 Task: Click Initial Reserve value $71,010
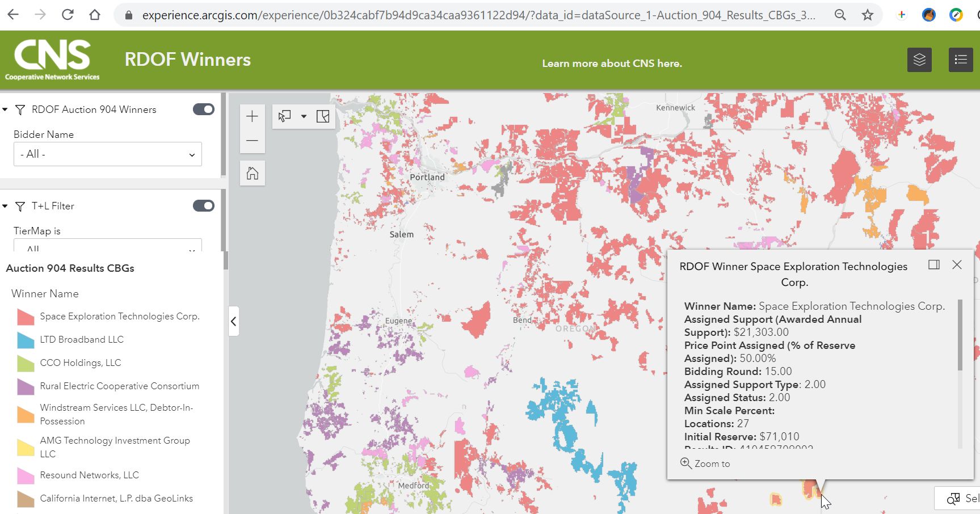779,437
